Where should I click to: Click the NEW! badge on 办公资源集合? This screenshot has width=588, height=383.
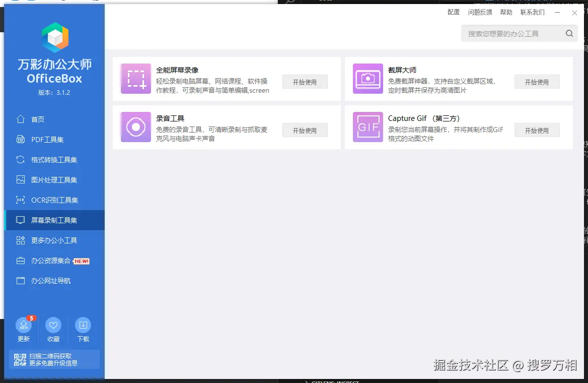81,261
